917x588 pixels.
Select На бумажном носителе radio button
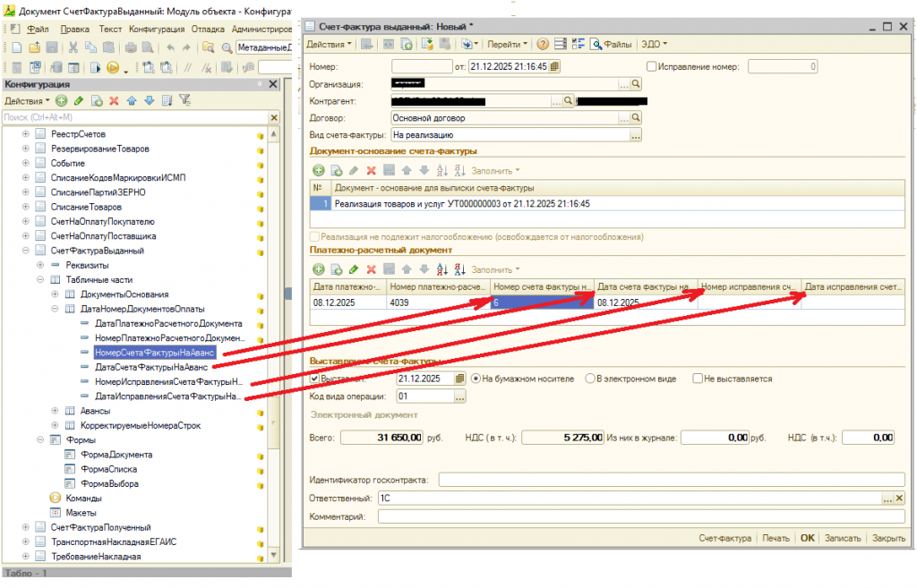coord(476,379)
